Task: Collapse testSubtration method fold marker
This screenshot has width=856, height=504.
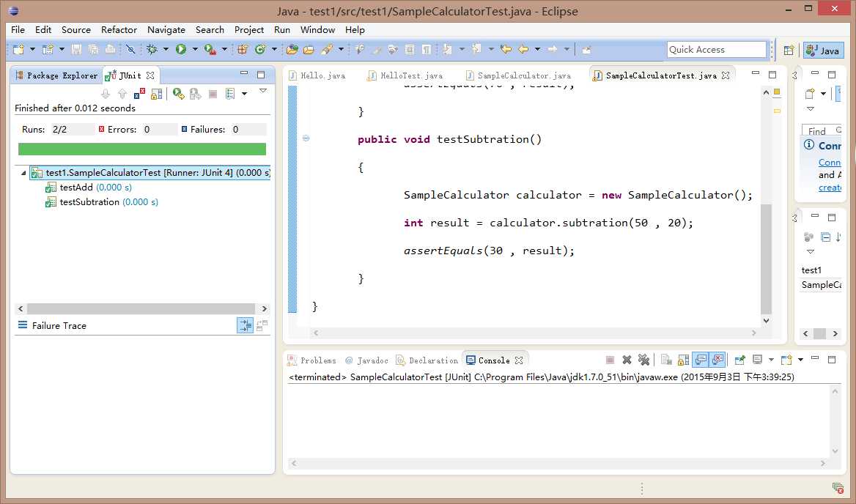Action: point(306,138)
